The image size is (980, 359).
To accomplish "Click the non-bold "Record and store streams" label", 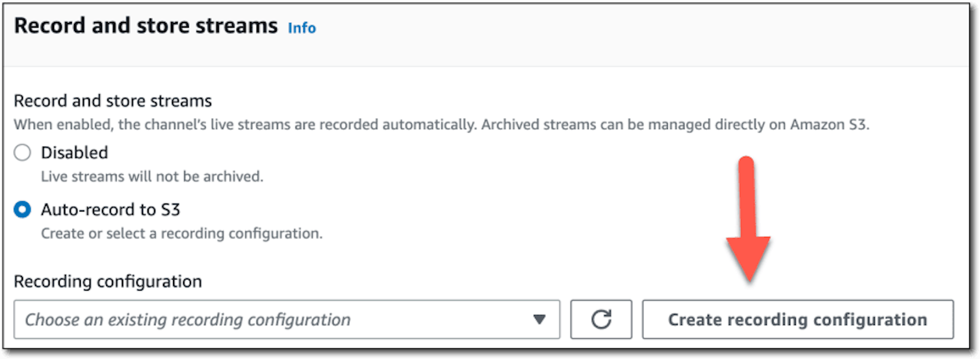I will tap(113, 101).
